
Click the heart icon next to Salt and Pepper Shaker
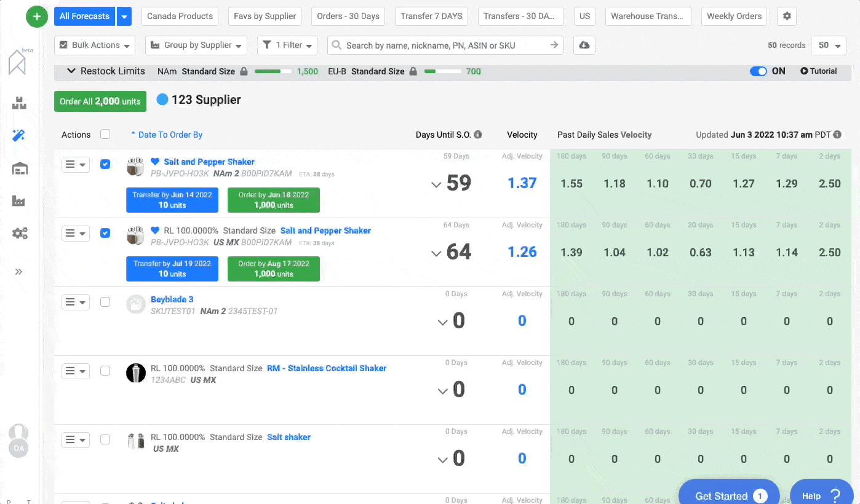[154, 161]
